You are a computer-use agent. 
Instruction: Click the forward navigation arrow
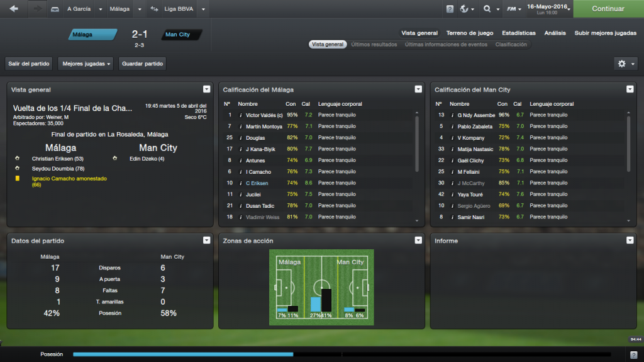pyautogui.click(x=38, y=9)
